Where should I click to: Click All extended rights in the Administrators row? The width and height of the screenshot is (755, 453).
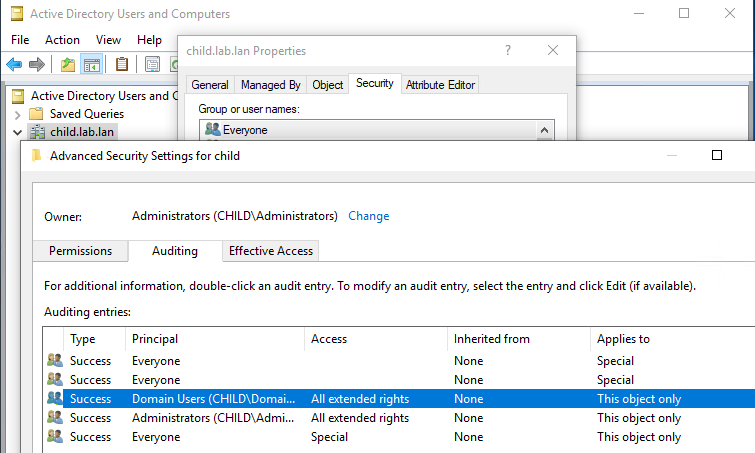click(360, 418)
